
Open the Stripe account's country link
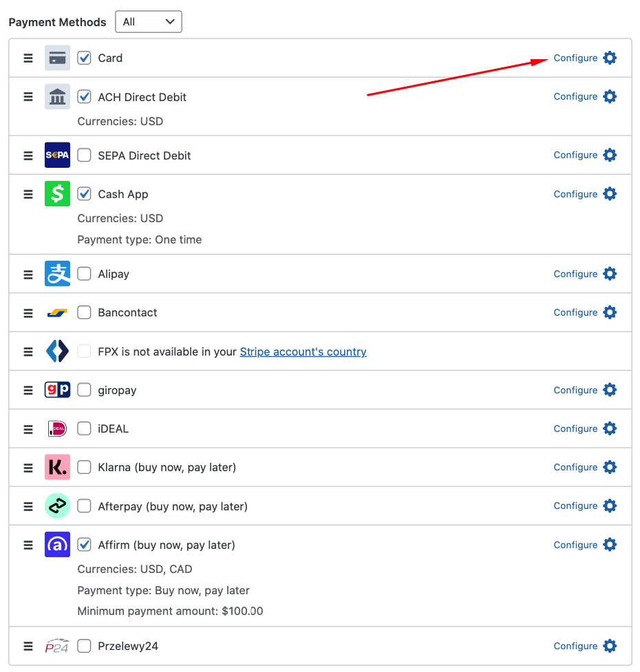pyautogui.click(x=303, y=351)
